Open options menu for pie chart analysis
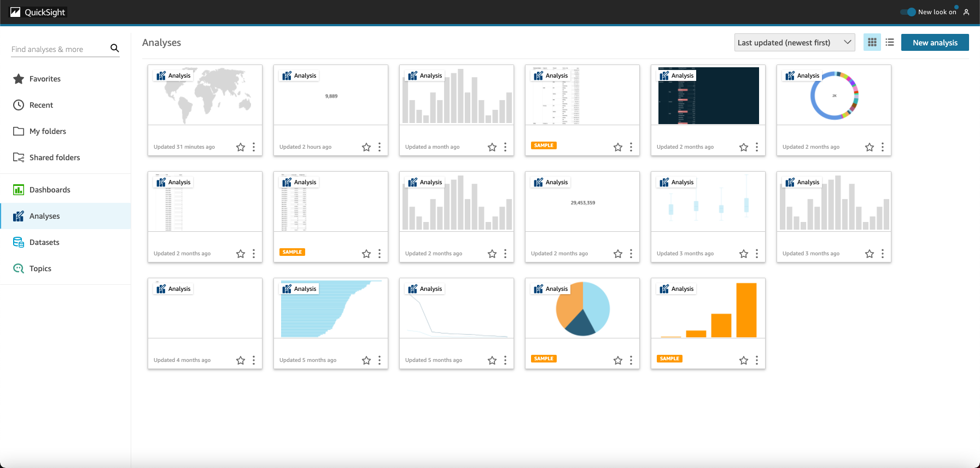 631,360
